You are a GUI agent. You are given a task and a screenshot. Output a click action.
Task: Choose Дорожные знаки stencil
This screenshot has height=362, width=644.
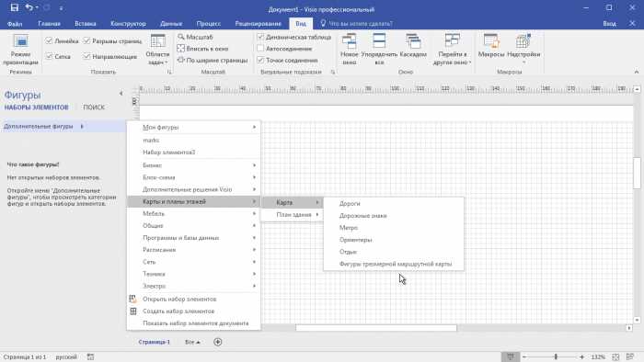point(394,216)
